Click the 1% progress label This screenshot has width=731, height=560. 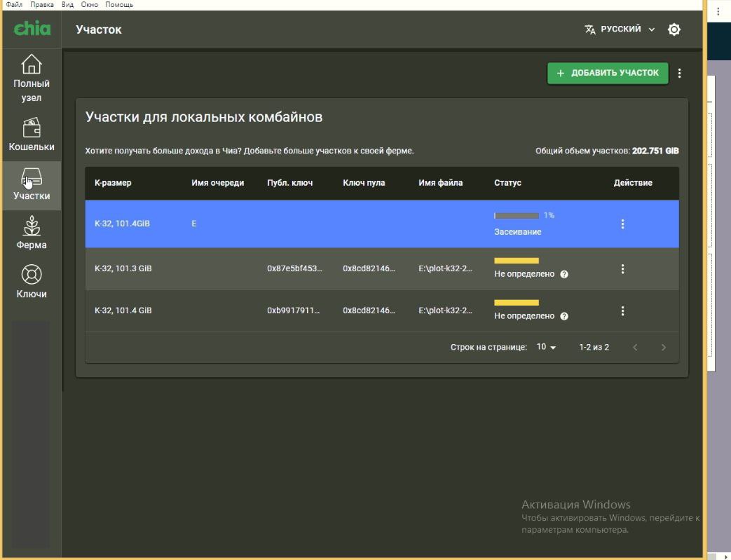point(549,215)
